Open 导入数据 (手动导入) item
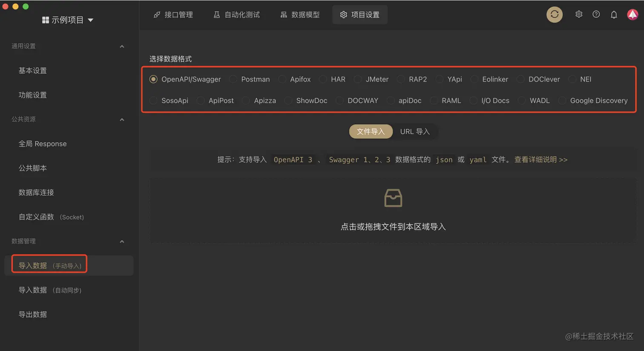 69,265
